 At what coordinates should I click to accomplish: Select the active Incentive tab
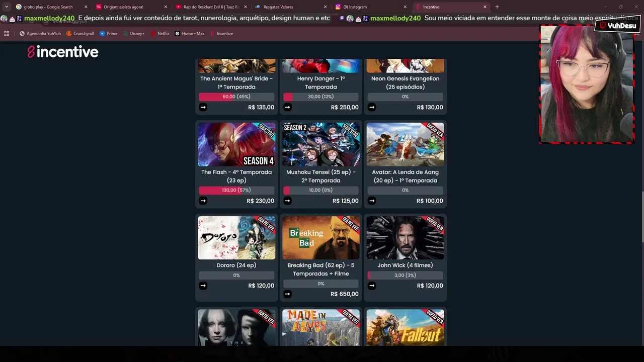pos(450,7)
